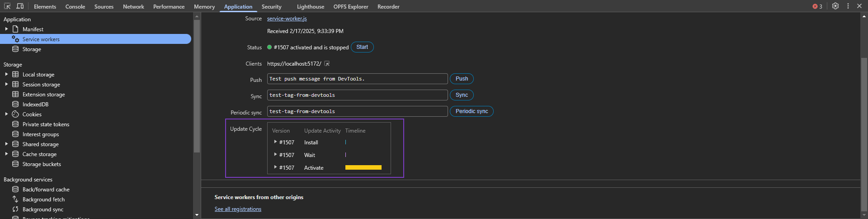The image size is (868, 219).
Task: Click the focus client icon beside localhost URL
Action: point(327,64)
